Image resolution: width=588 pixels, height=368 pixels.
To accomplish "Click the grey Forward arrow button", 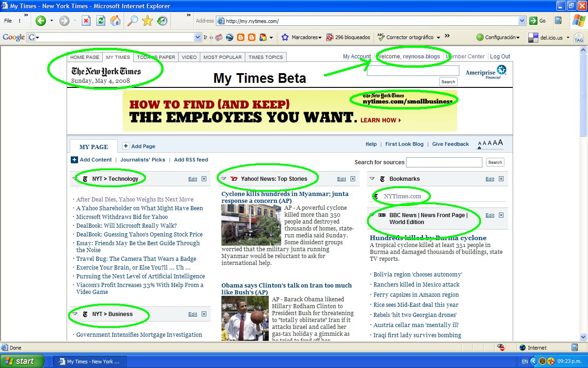I will coord(64,21).
